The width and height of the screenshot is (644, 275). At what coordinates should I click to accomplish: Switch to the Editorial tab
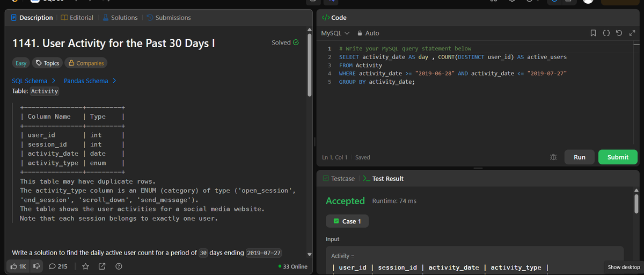pyautogui.click(x=77, y=18)
